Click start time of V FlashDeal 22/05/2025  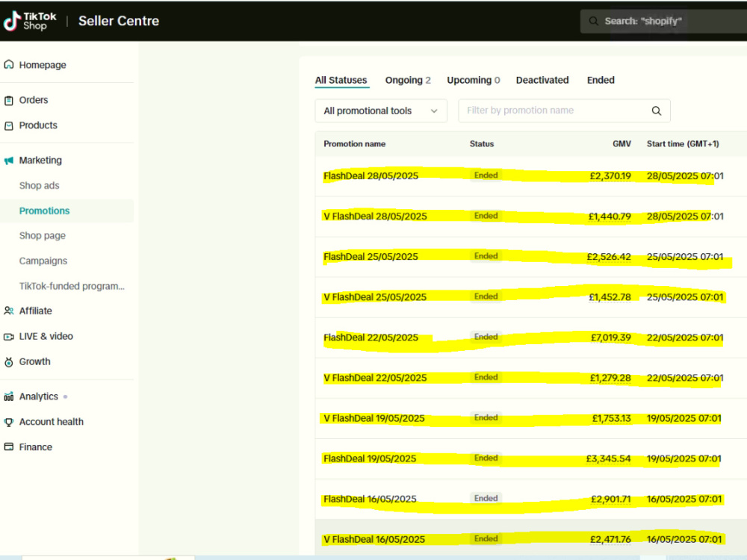coord(685,378)
